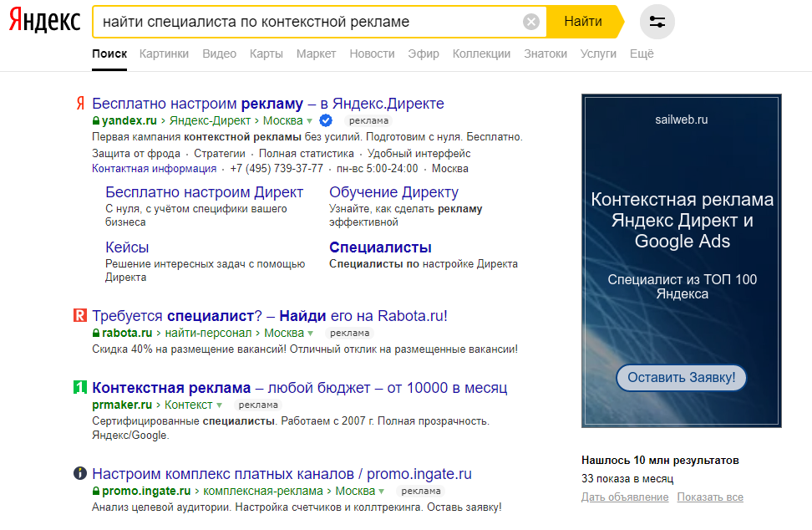
Task: Open search settings via the sliders icon
Action: pos(657,23)
